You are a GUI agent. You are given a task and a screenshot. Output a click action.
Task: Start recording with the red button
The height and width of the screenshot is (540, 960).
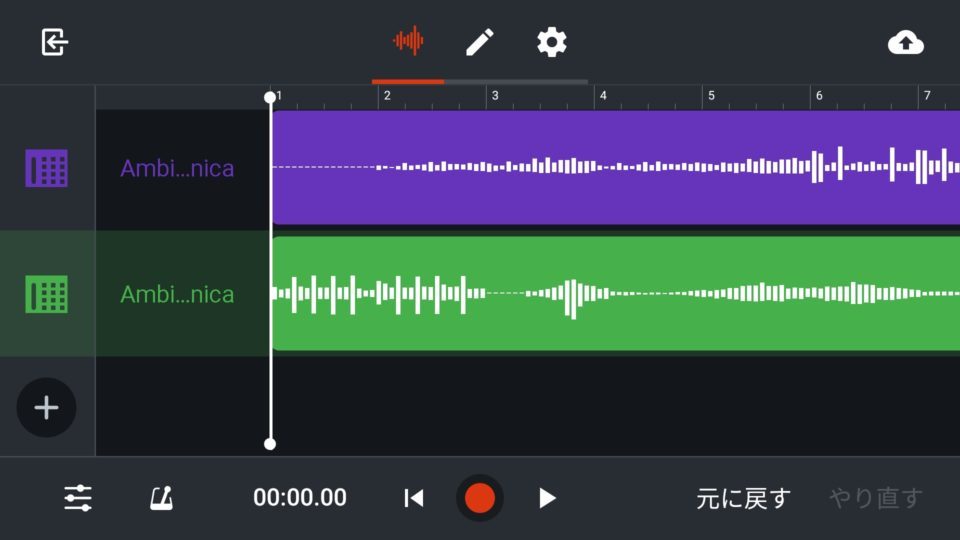pos(479,498)
